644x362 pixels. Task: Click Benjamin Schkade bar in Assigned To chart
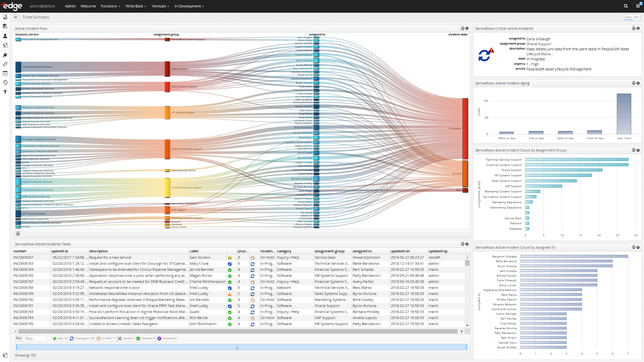[574, 256]
